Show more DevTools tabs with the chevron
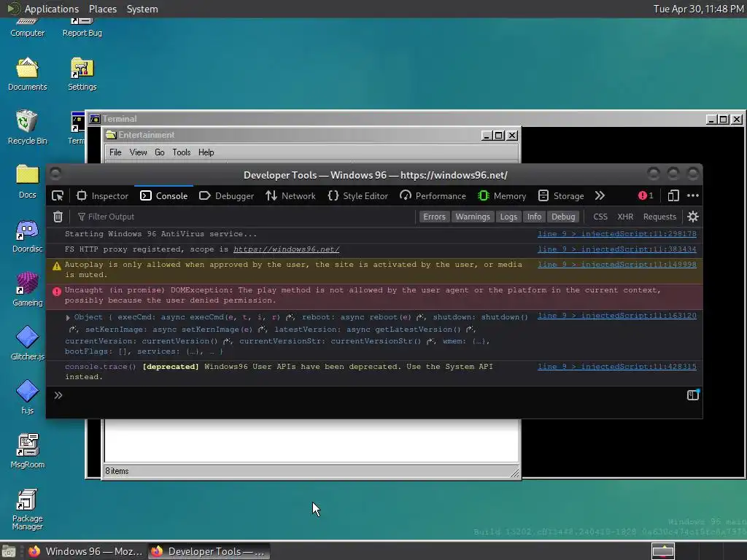Screen dimensions: 747x560 (600, 195)
